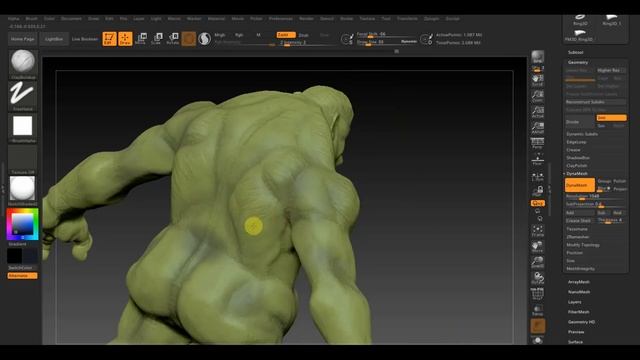Click the orange DynaMesh button
640x360 pixels.
tap(580, 185)
